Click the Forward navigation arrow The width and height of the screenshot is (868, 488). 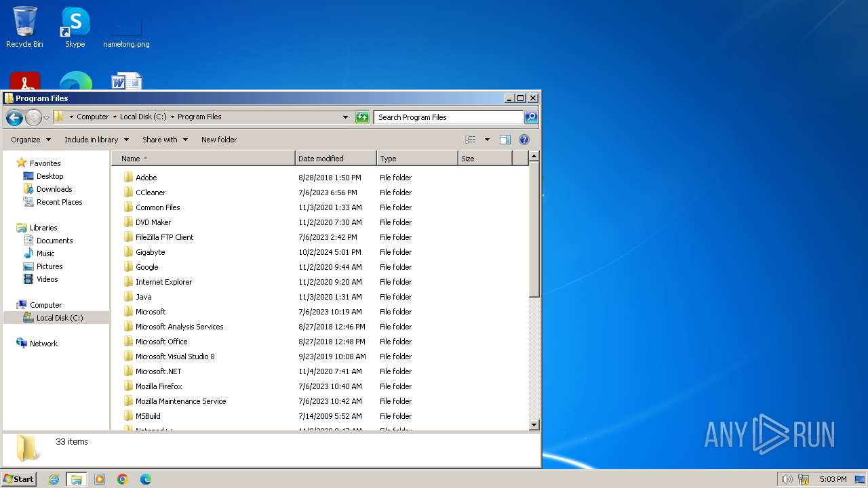coord(33,117)
